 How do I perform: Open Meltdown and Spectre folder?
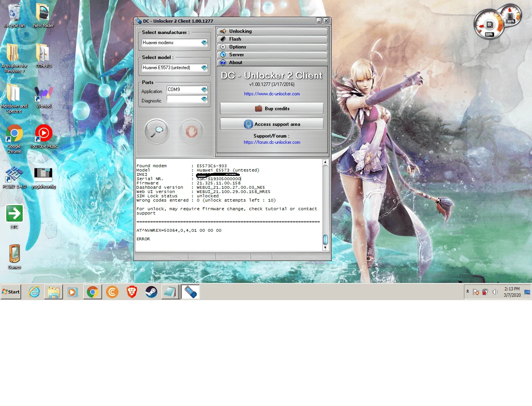[x=14, y=98]
